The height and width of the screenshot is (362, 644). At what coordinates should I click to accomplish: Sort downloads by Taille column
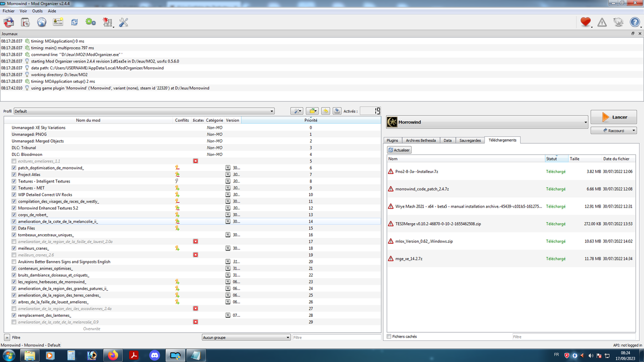[585, 158]
